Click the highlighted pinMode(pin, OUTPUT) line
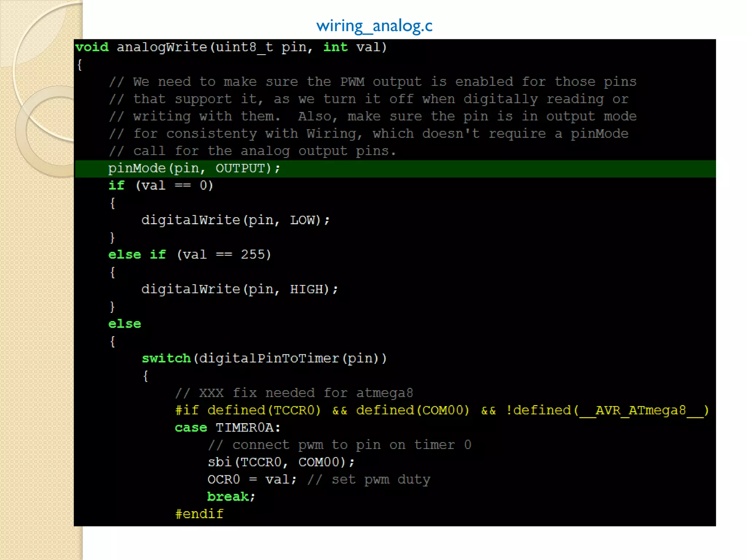Viewport: 747px width, 560px height. pos(194,168)
